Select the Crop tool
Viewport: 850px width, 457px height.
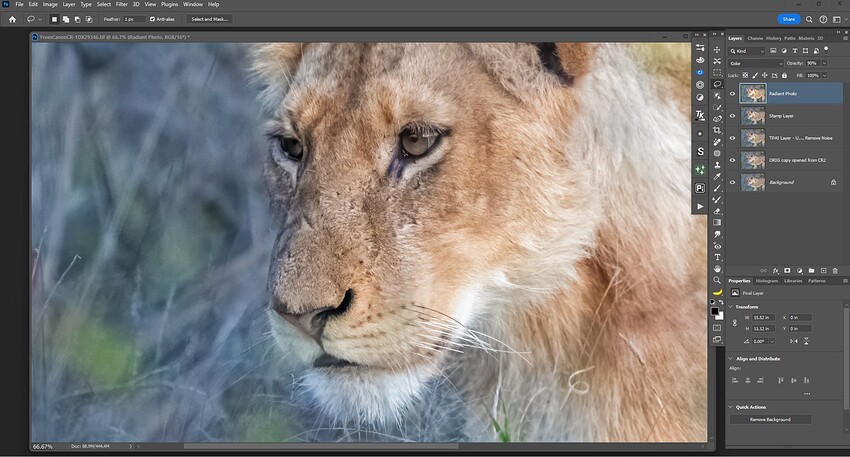717,130
